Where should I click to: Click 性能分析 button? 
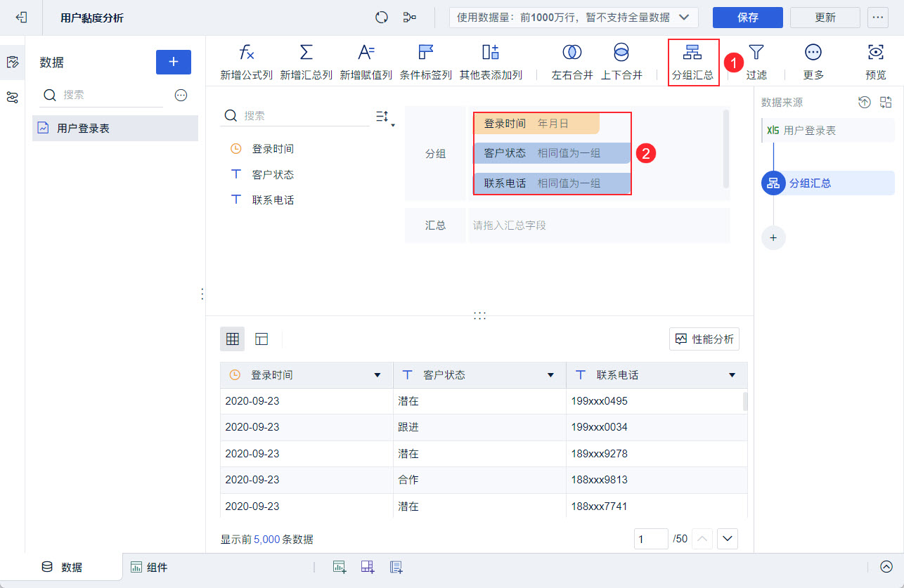pyautogui.click(x=704, y=339)
